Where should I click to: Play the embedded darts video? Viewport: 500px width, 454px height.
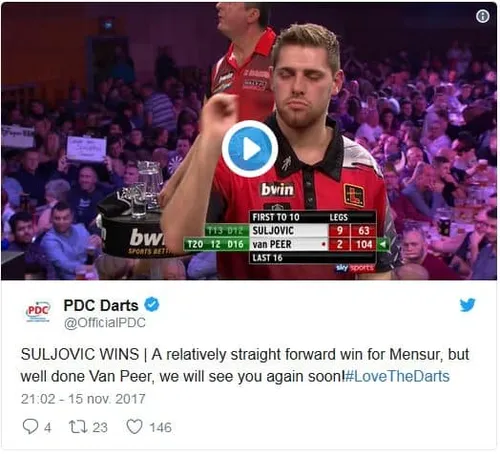point(250,149)
